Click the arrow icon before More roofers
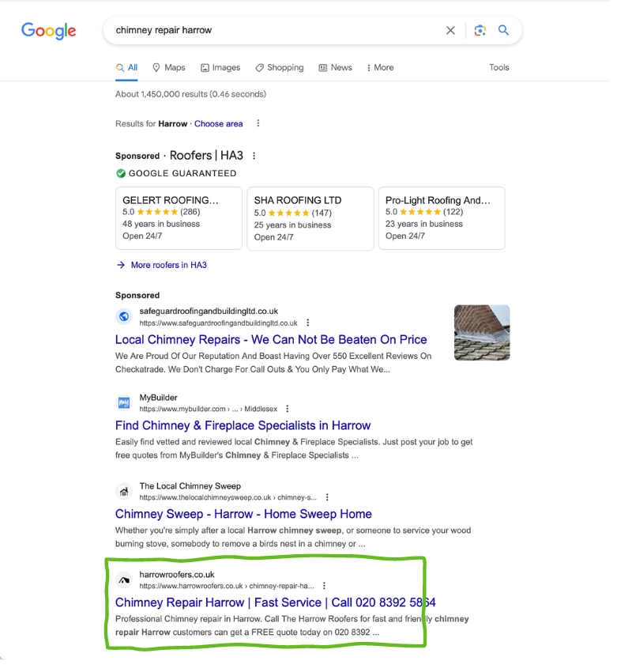The image size is (632, 672). tap(121, 265)
